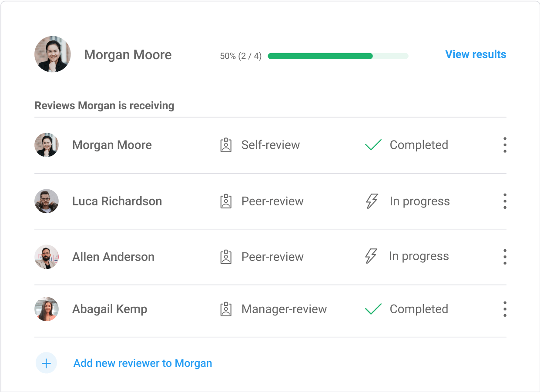Open more options for Morgan Moore self-review
540x392 pixels.
coord(505,145)
